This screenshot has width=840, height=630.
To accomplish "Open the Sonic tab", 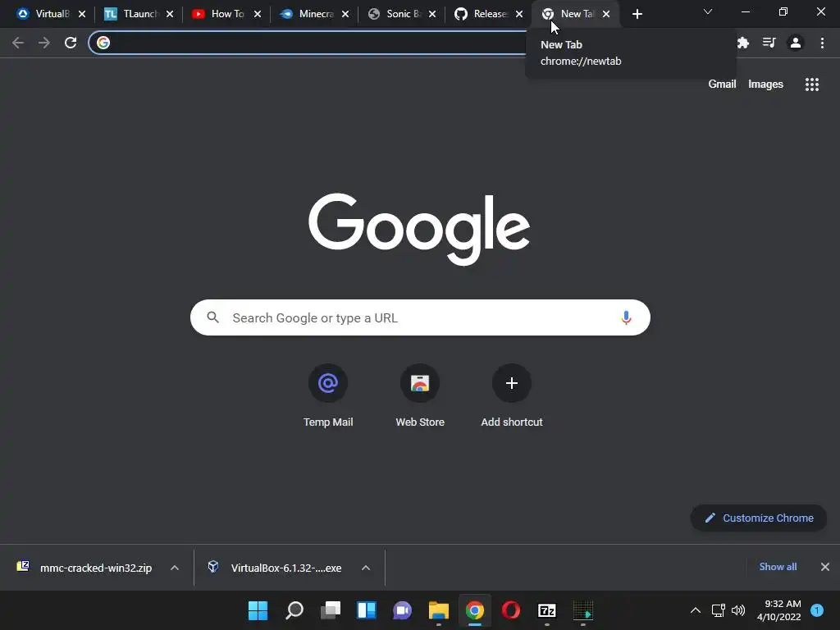I will pyautogui.click(x=395, y=14).
